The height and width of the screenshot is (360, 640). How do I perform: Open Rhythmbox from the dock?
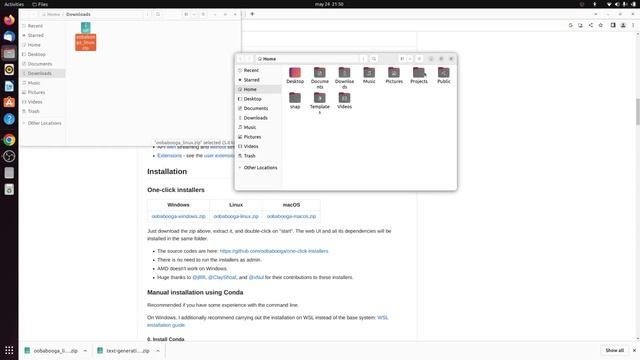click(x=9, y=69)
